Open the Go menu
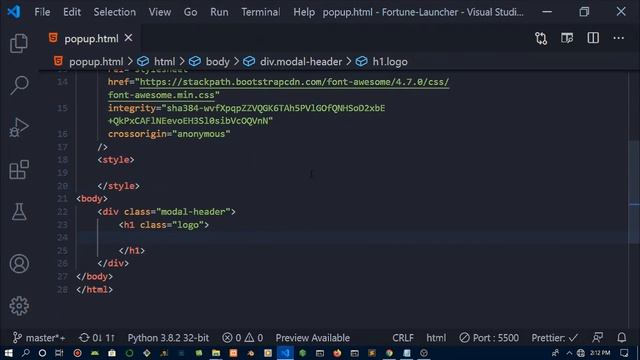Screen dimensions: 640x360 coord(190,12)
